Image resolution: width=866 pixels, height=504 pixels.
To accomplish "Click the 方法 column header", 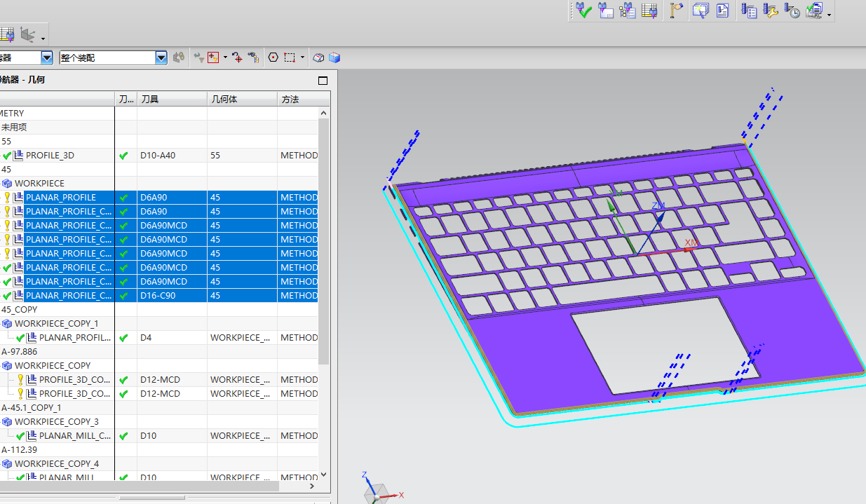I will (303, 99).
